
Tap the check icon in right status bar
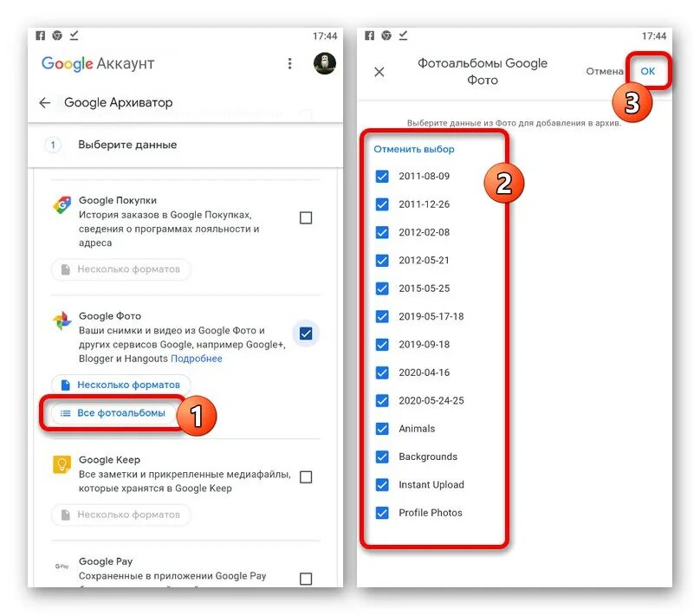click(403, 36)
